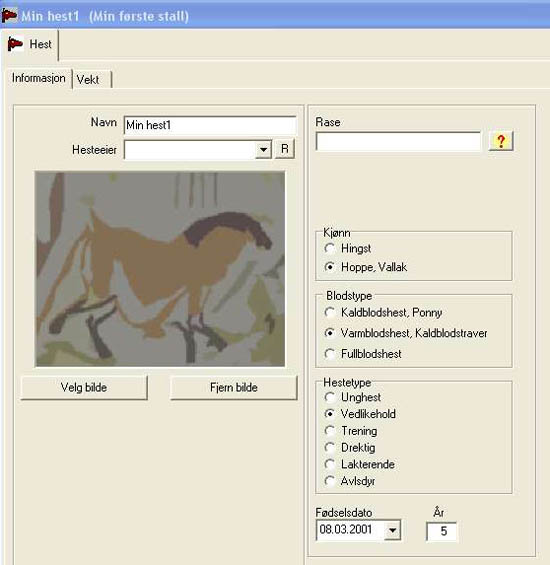
Task: Select the Avlsdyr option
Action: [x=329, y=481]
